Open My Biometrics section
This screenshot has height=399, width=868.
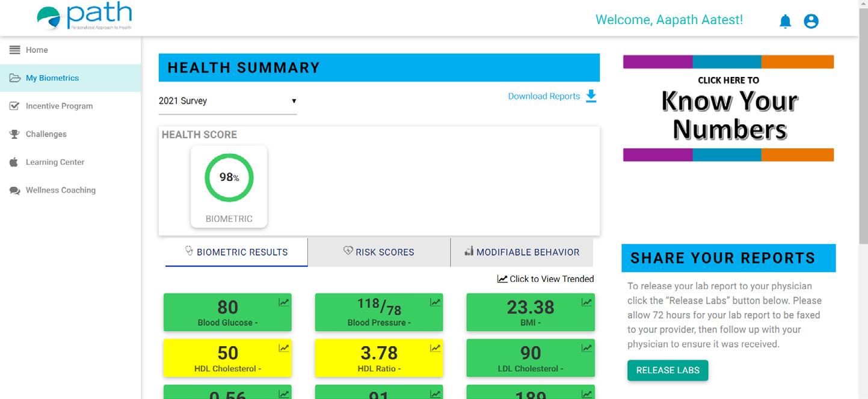click(70, 78)
